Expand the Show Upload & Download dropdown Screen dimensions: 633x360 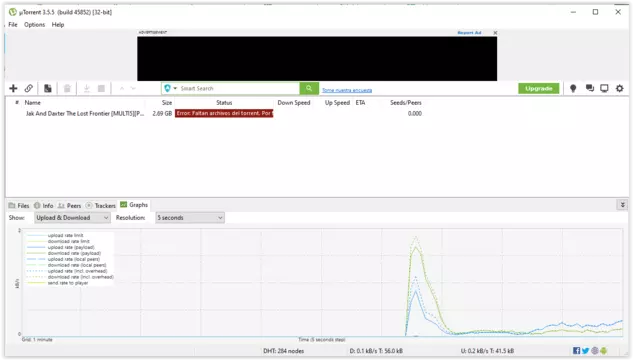[x=72, y=218]
